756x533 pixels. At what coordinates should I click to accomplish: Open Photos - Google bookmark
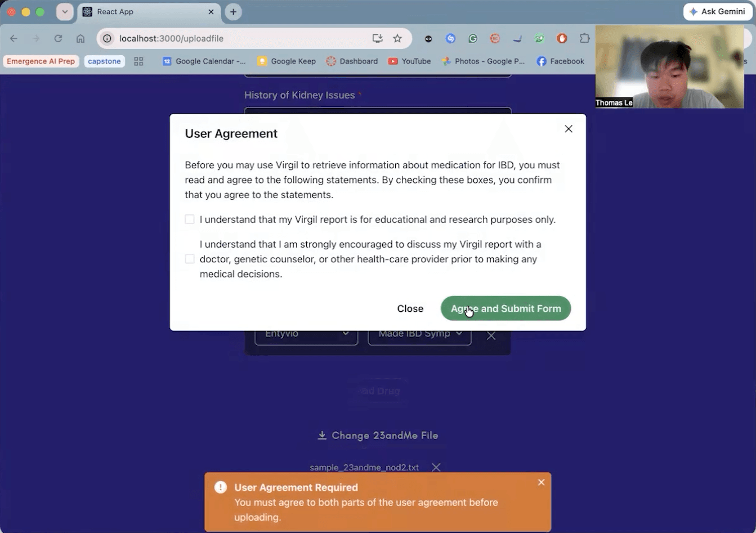483,61
